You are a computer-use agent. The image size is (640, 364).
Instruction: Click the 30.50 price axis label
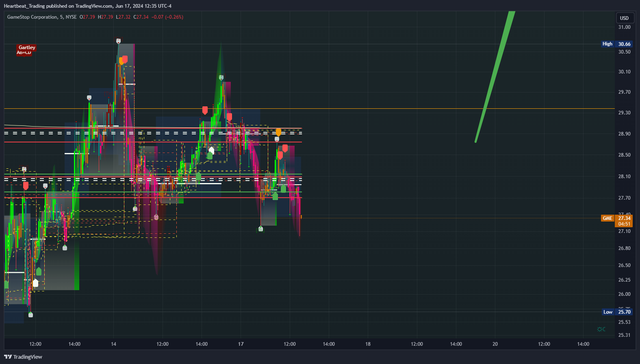624,52
